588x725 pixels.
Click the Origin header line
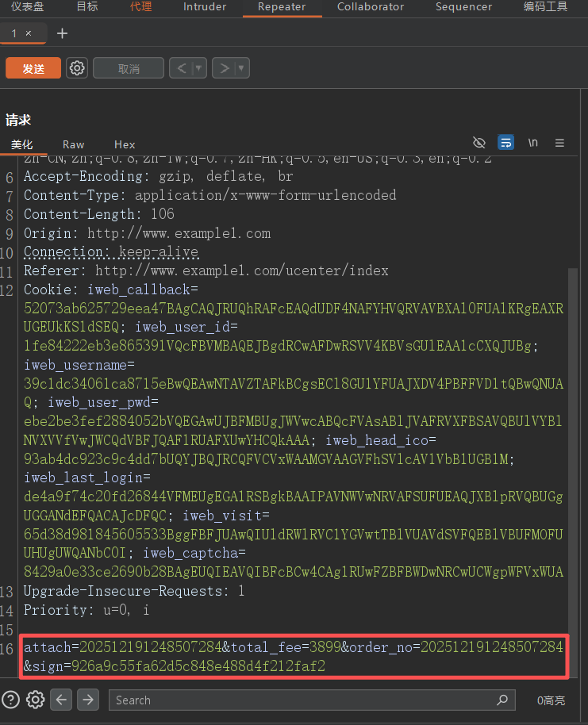pos(147,233)
